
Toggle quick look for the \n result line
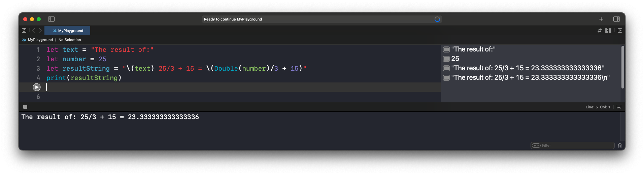446,78
